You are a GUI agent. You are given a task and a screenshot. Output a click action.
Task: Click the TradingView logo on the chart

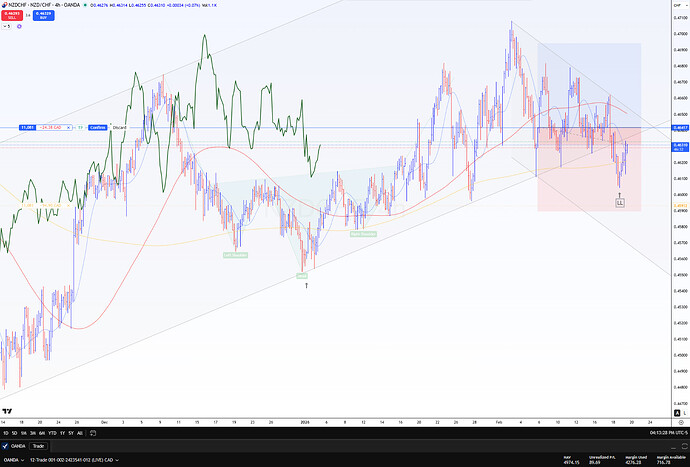[7, 412]
